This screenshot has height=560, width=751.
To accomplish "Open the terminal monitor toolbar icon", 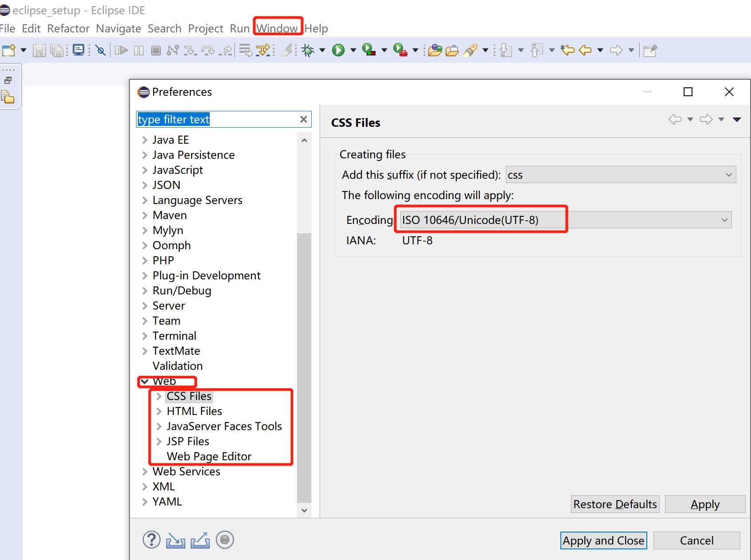I will (x=78, y=50).
